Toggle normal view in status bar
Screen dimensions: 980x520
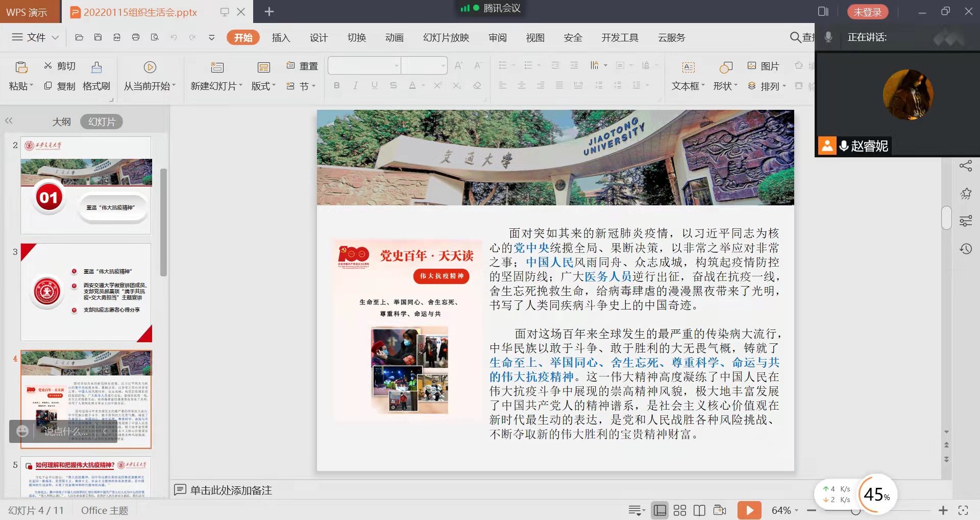[x=660, y=510]
